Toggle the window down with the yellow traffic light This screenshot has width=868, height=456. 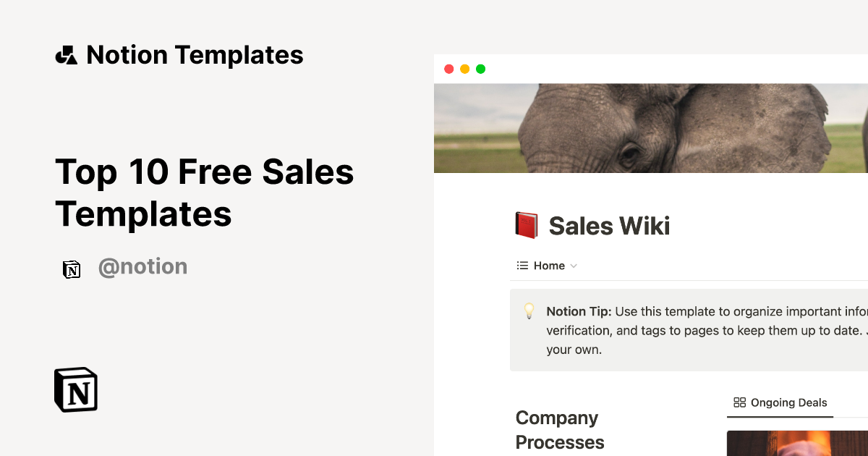point(464,68)
